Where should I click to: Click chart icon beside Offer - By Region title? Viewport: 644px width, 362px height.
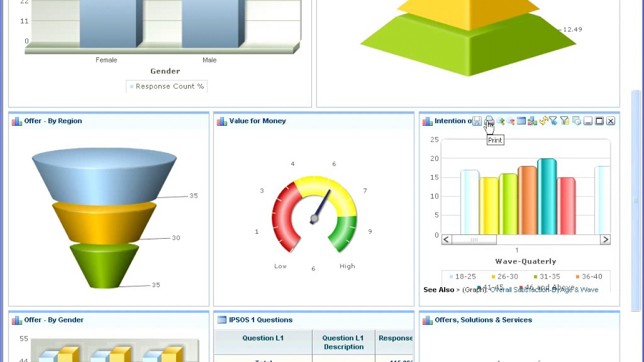[17, 121]
